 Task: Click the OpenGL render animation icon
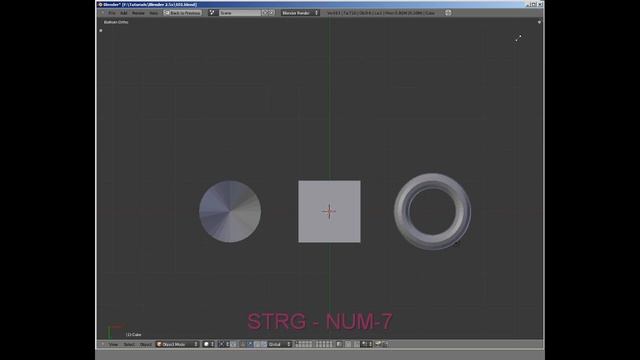click(385, 344)
